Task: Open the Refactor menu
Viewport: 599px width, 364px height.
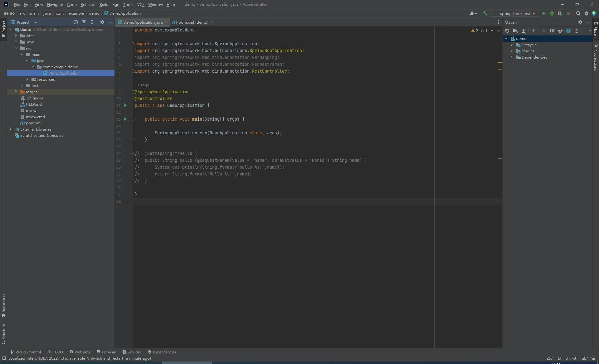Action: (88, 4)
